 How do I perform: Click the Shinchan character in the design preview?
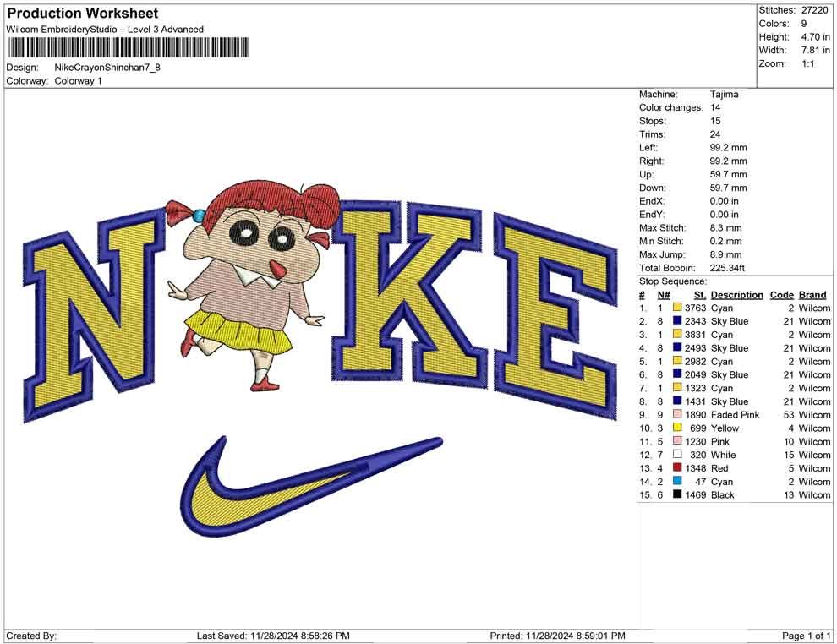(251, 286)
